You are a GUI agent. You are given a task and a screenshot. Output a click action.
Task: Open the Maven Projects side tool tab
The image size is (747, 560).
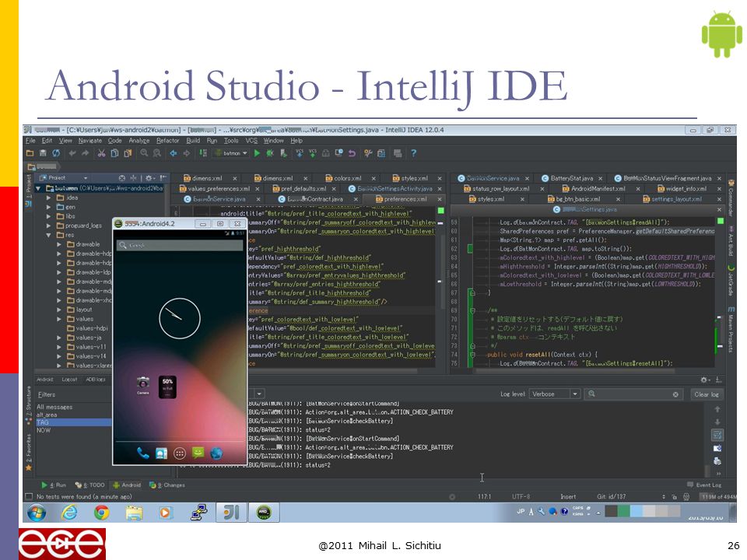pos(731,329)
